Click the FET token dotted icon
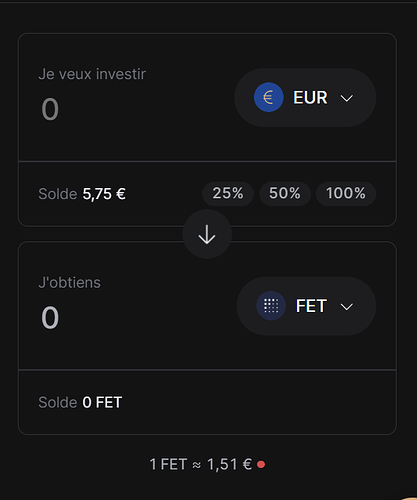Viewport: 417px width, 500px height. tap(271, 306)
